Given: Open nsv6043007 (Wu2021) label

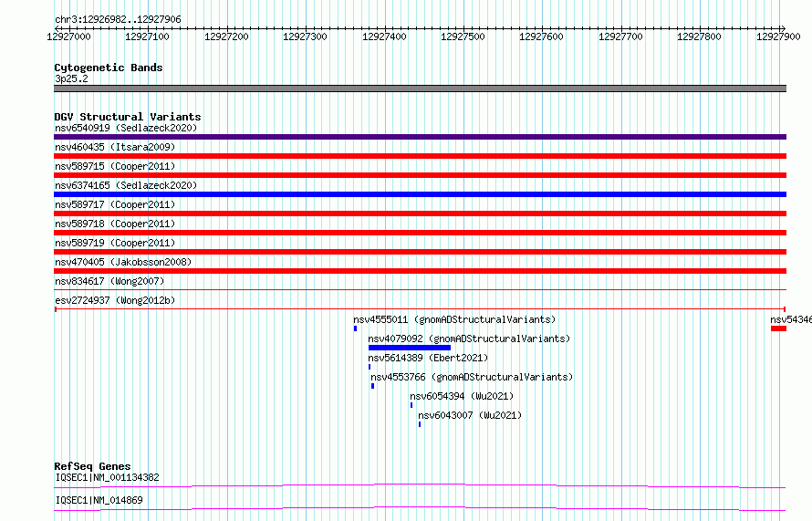Looking at the screenshot, I should tap(470, 415).
